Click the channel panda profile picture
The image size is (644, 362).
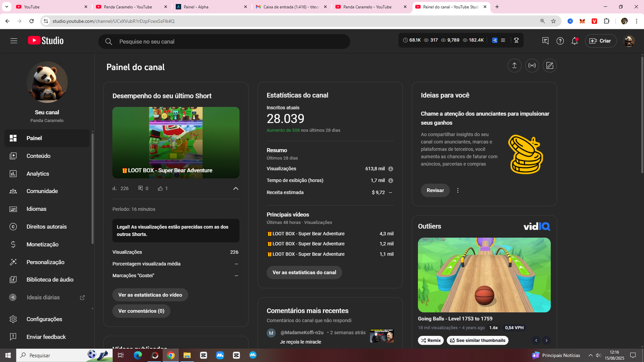47,82
